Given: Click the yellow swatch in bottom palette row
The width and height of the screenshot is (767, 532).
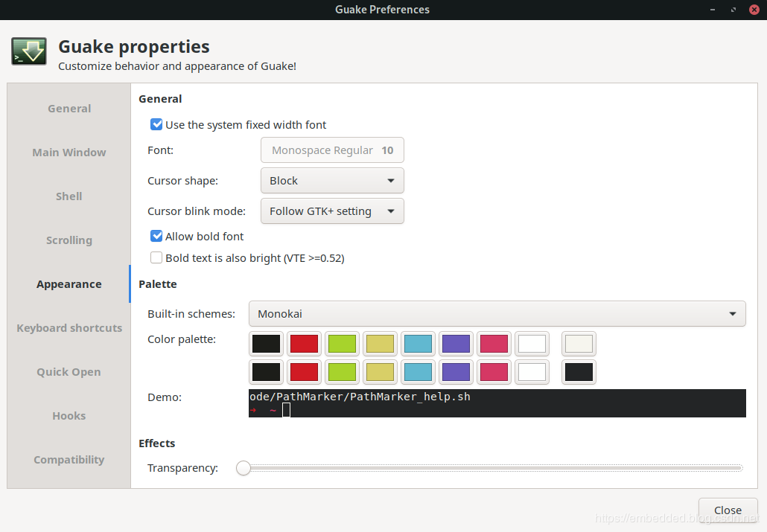Looking at the screenshot, I should point(380,372).
